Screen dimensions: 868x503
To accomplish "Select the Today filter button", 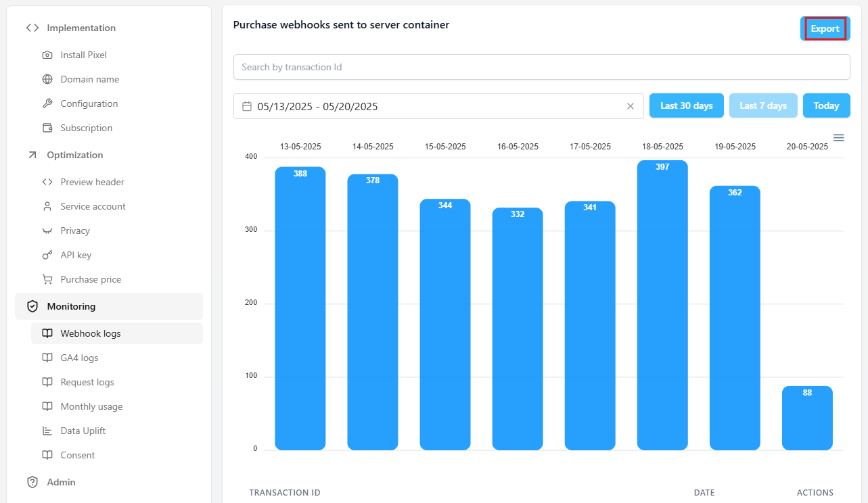I will [826, 105].
